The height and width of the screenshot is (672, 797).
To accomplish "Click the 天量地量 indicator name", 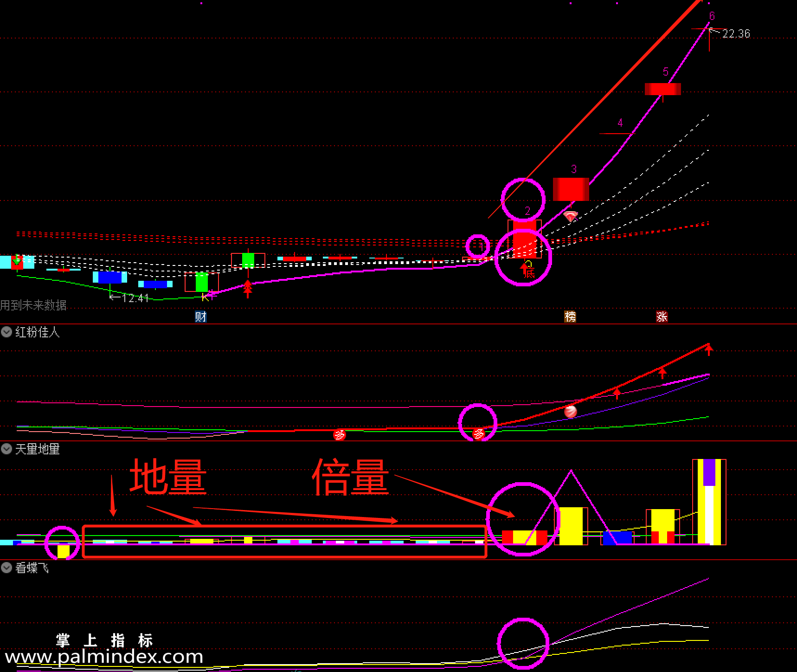I will [38, 449].
